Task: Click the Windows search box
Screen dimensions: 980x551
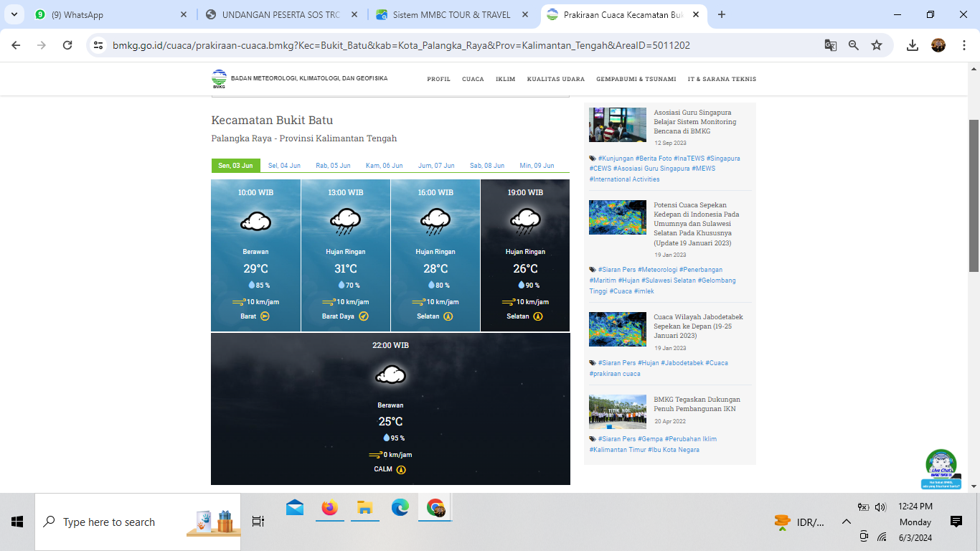Action: [138, 522]
